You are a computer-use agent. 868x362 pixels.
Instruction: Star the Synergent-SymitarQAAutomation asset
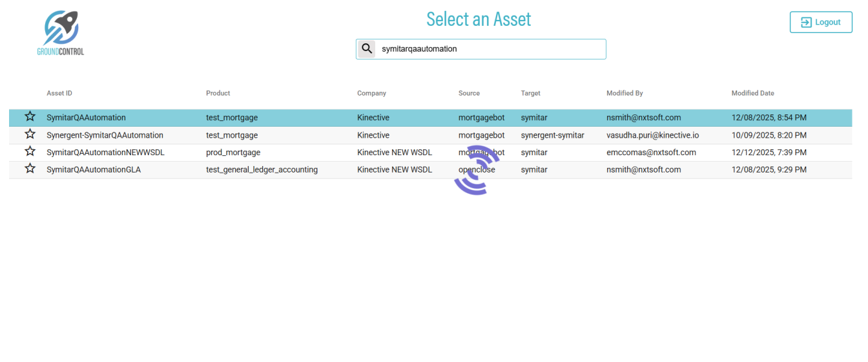pyautogui.click(x=30, y=134)
